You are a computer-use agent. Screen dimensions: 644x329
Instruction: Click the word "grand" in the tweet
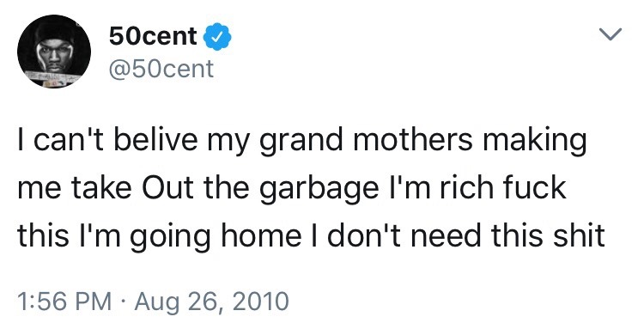click(302, 142)
